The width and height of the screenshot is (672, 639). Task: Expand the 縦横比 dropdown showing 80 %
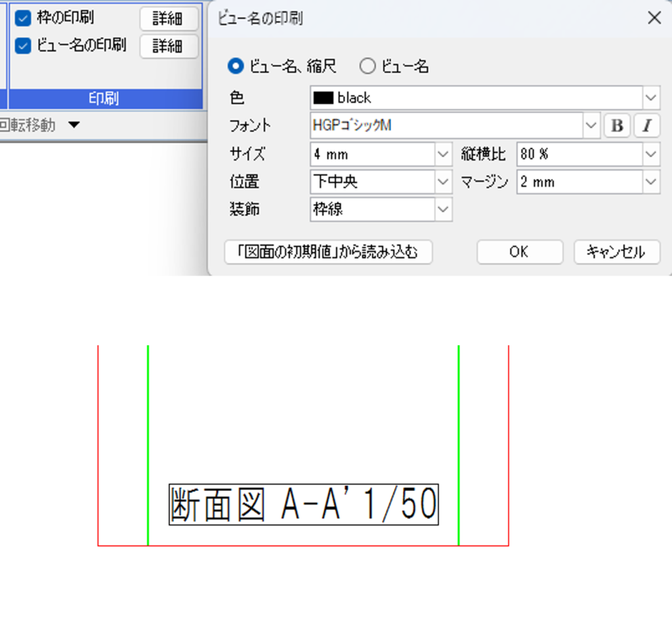[x=650, y=155]
